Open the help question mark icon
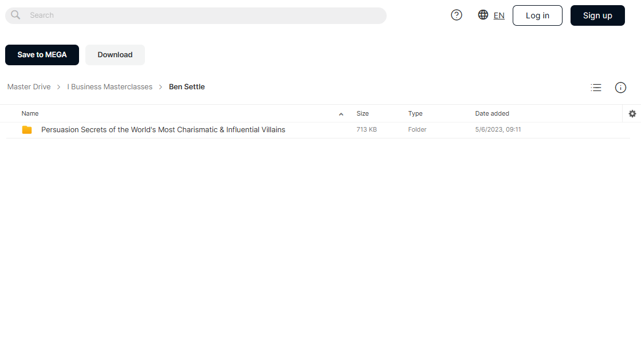This screenshot has height=364, width=641. tap(456, 15)
